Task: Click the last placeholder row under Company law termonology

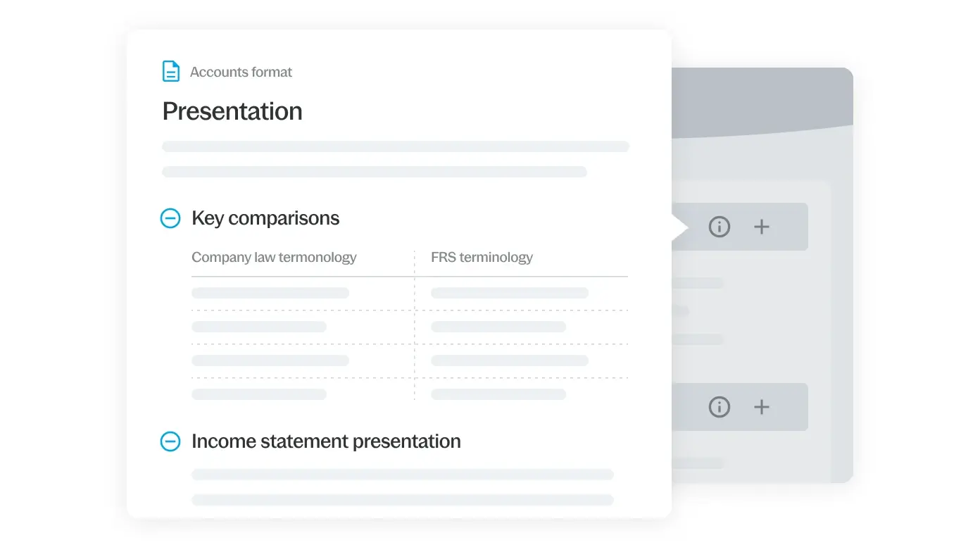Action: [259, 394]
